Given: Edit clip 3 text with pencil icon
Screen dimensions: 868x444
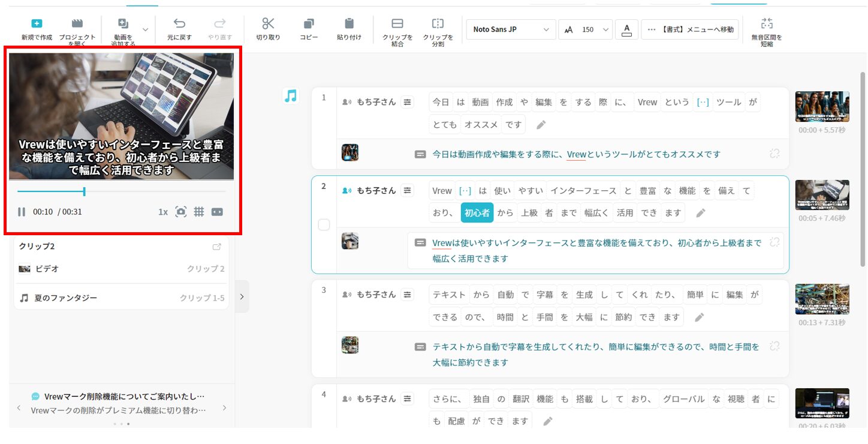Looking at the screenshot, I should 700,317.
